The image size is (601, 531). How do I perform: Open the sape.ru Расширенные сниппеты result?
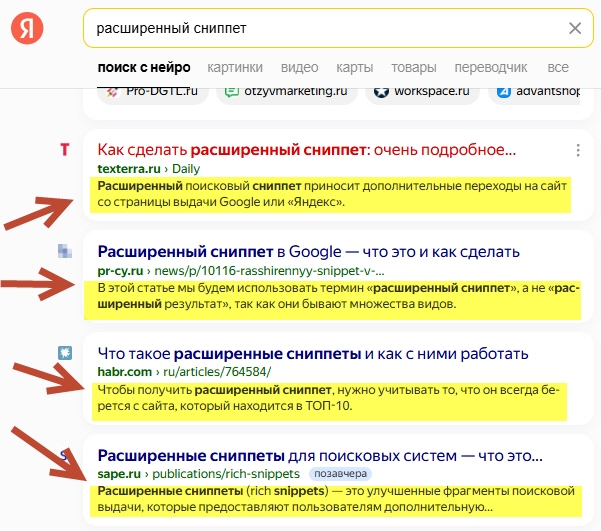click(320, 455)
